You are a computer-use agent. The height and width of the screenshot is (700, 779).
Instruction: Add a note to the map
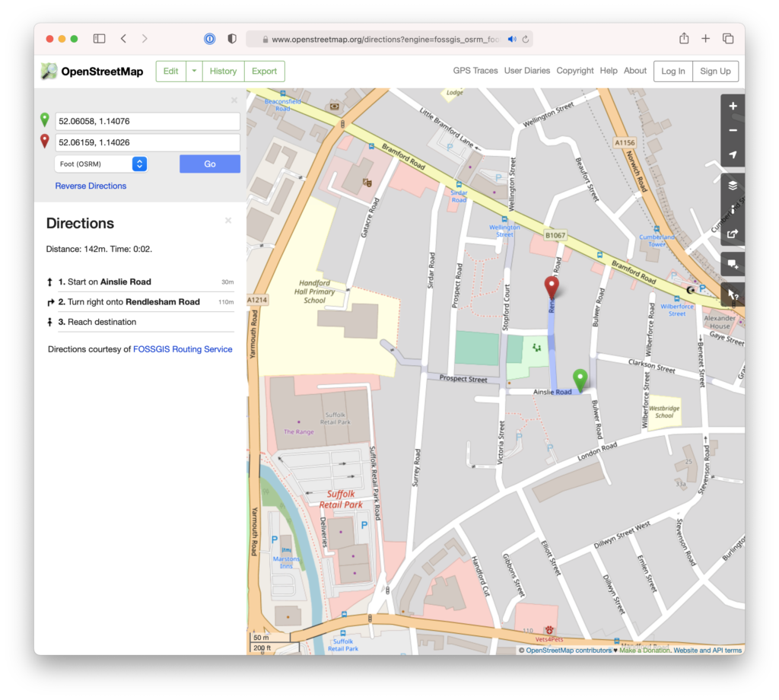click(x=733, y=264)
